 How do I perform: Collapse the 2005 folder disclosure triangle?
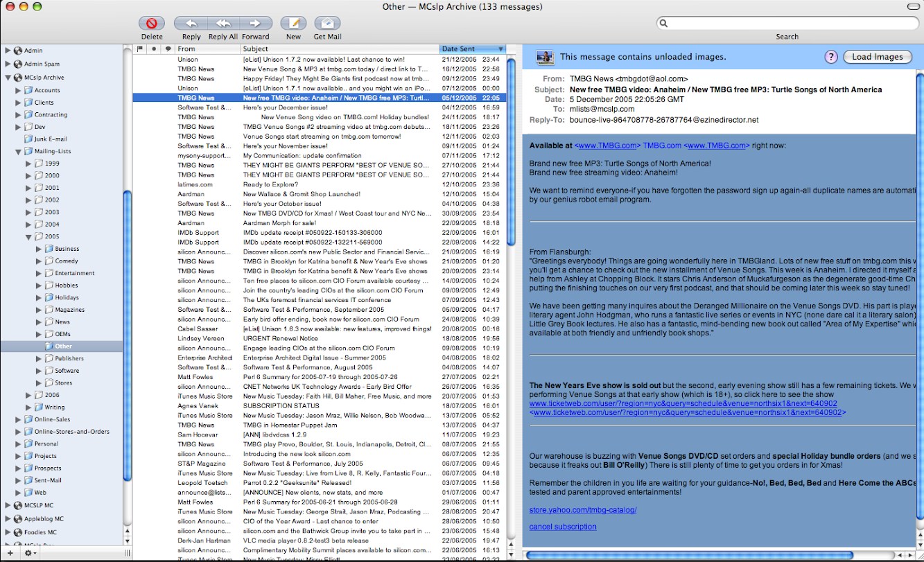point(28,236)
